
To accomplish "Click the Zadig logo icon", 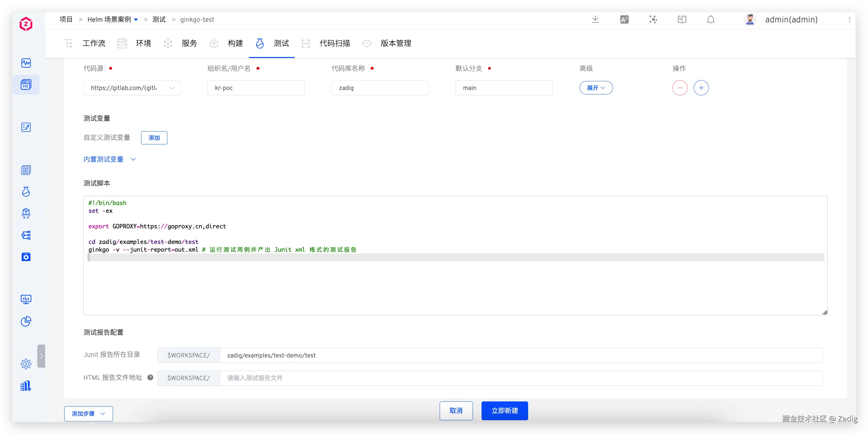I will point(26,24).
